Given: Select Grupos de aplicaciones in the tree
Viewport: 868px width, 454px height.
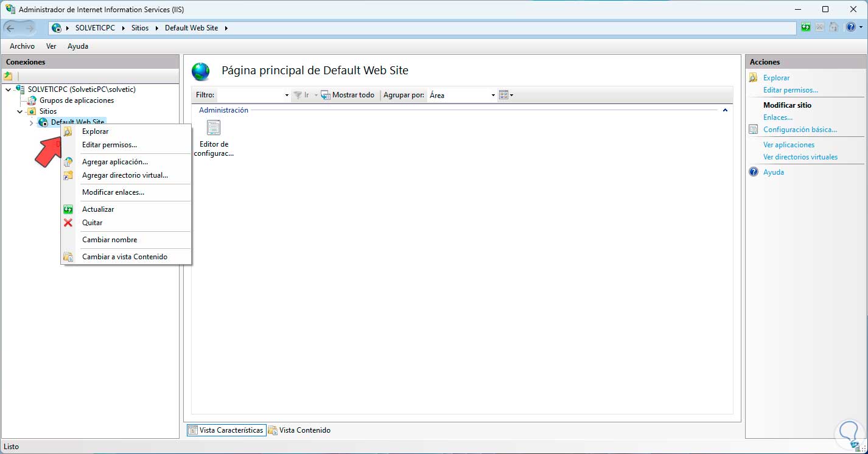Looking at the screenshot, I should pos(77,100).
